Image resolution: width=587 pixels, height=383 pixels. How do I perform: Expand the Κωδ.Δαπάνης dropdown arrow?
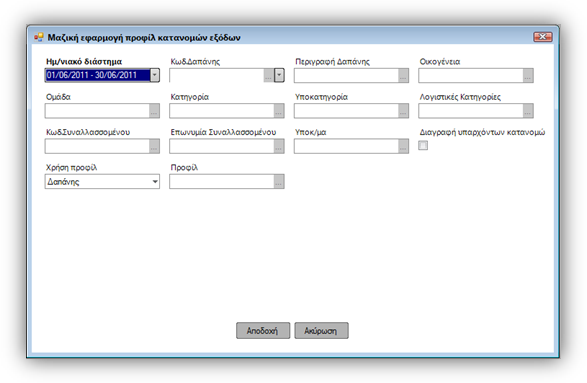click(x=279, y=75)
